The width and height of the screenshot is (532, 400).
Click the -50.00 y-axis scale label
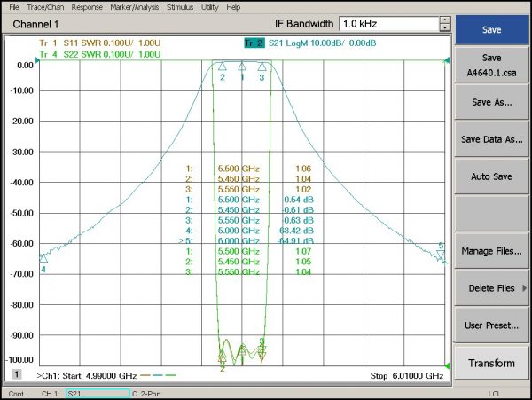point(22,213)
